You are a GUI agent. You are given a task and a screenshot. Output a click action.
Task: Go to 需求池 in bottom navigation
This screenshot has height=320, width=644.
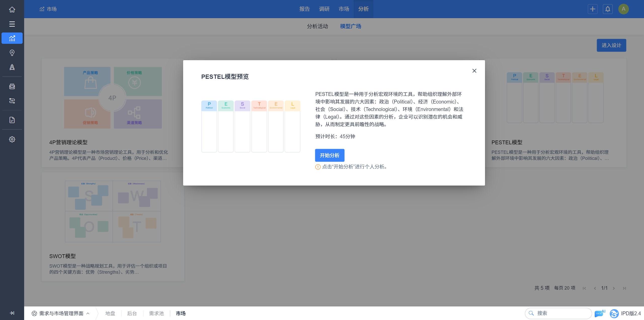156,313
